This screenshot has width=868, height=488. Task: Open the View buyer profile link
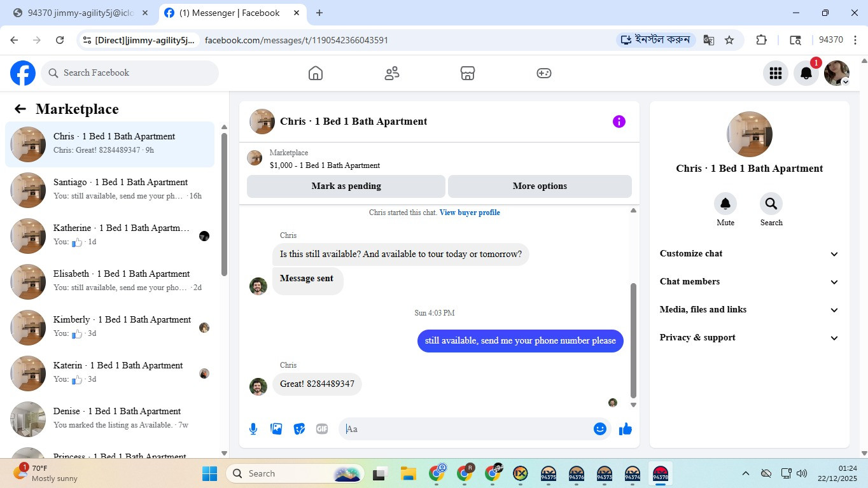pos(470,213)
